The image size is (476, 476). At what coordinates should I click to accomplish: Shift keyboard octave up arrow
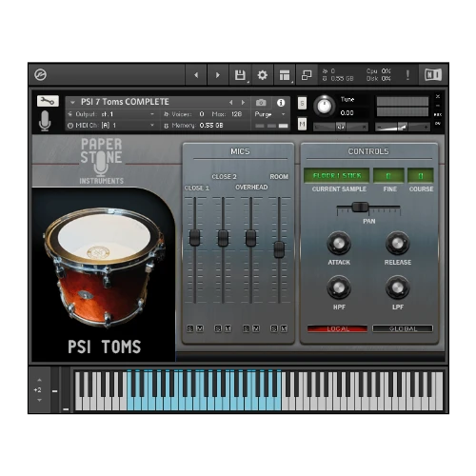coord(39,380)
